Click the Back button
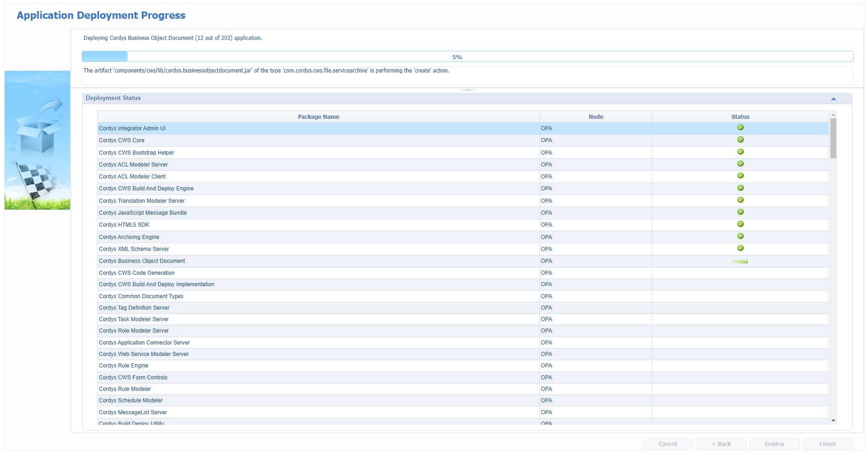 click(x=721, y=444)
